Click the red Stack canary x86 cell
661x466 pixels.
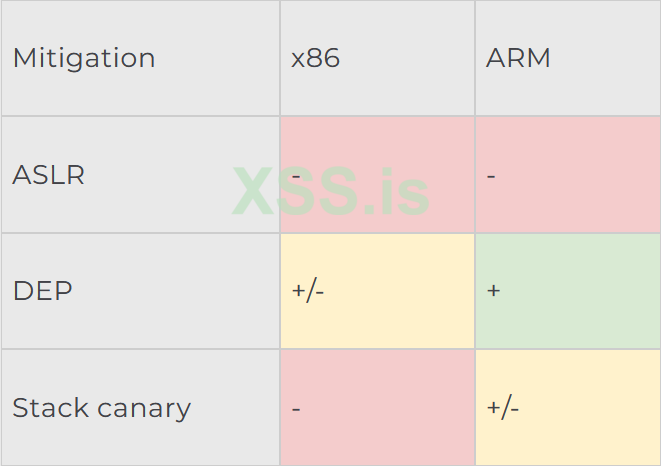click(x=377, y=408)
